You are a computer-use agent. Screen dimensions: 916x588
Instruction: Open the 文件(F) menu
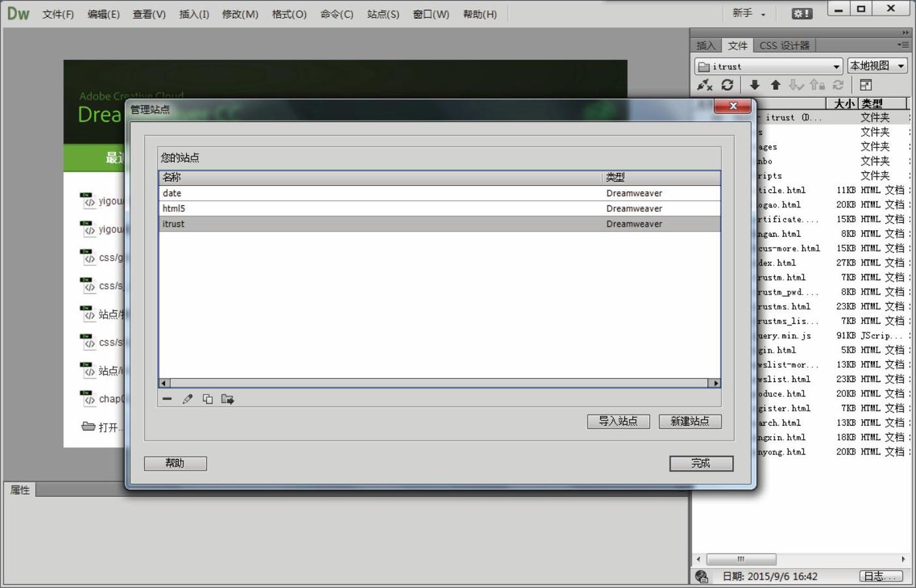[x=58, y=14]
